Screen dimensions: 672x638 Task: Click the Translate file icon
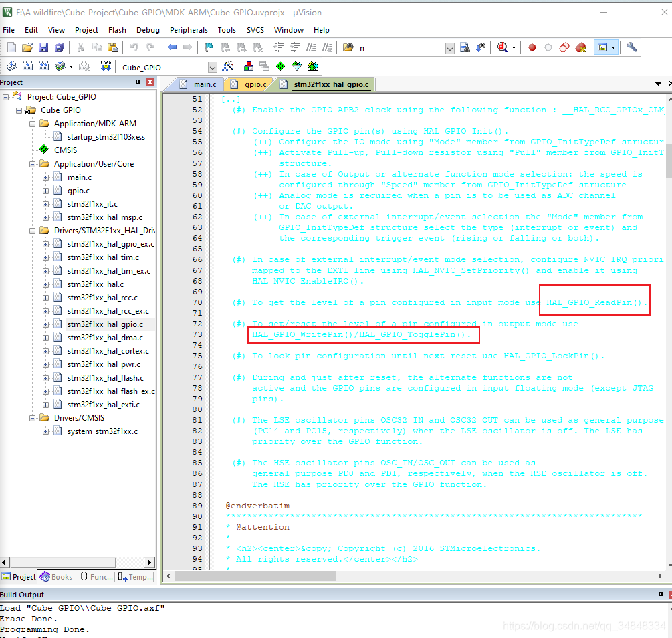point(11,66)
